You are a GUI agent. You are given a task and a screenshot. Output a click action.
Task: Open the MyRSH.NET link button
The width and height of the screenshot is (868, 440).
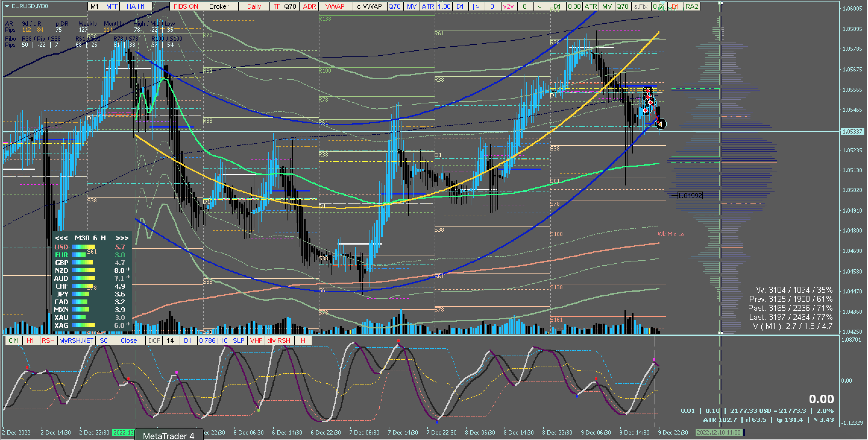click(76, 340)
